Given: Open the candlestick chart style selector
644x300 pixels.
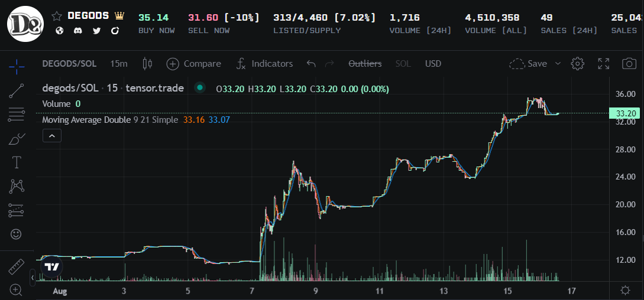Looking at the screenshot, I should (x=147, y=64).
